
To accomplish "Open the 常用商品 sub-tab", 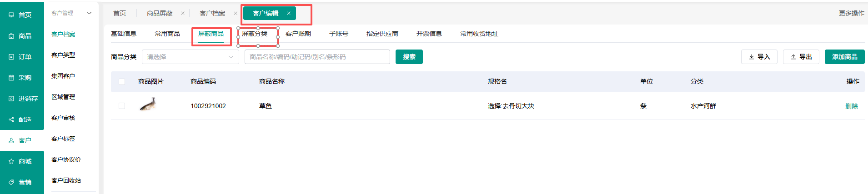I will (167, 34).
